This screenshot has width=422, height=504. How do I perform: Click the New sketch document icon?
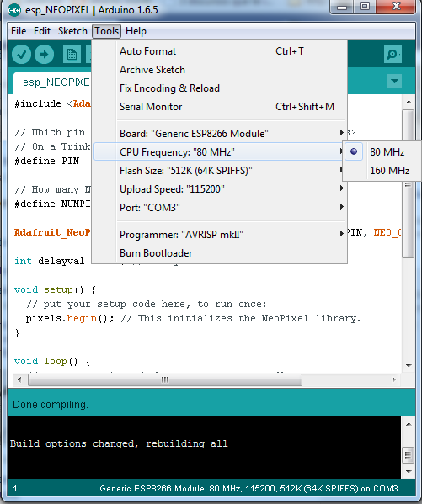(x=72, y=55)
